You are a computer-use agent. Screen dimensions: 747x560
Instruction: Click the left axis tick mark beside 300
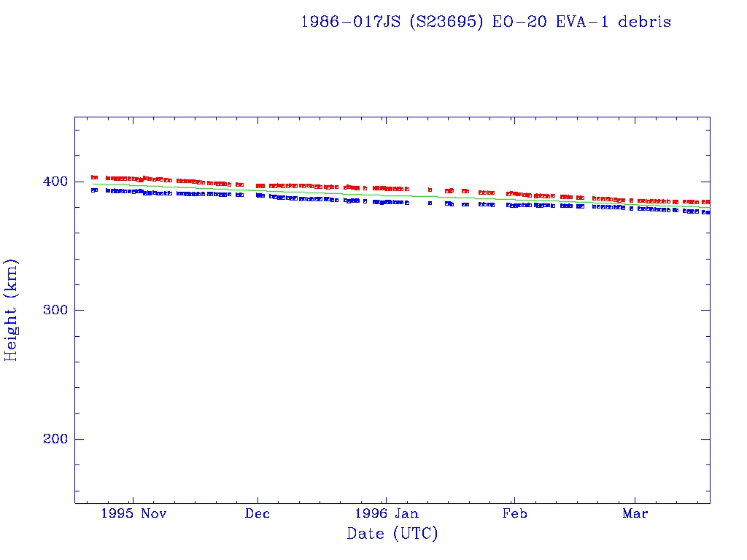(x=79, y=310)
